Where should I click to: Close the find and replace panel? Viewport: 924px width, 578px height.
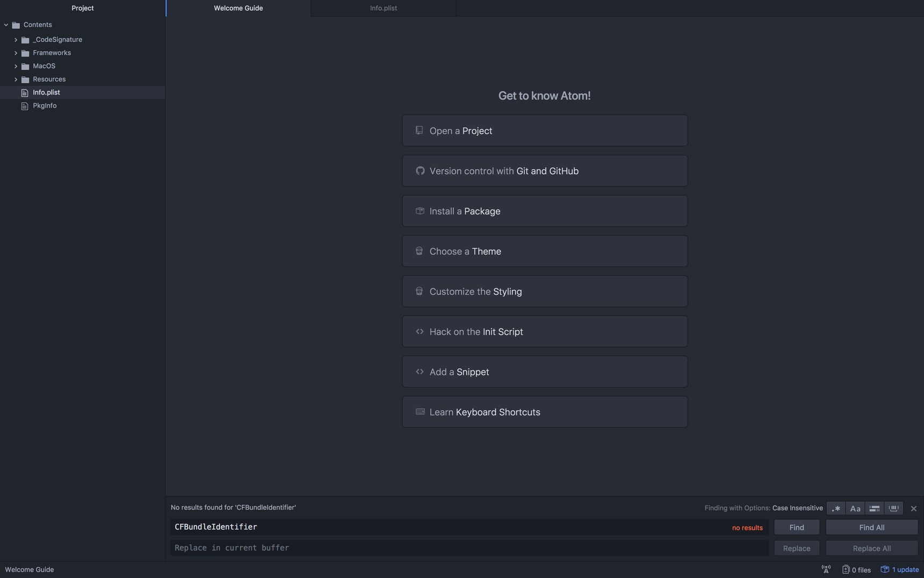(914, 509)
